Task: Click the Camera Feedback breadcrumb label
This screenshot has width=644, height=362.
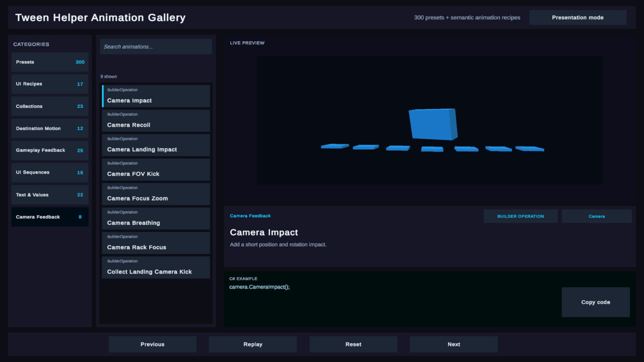Action: pyautogui.click(x=250, y=216)
